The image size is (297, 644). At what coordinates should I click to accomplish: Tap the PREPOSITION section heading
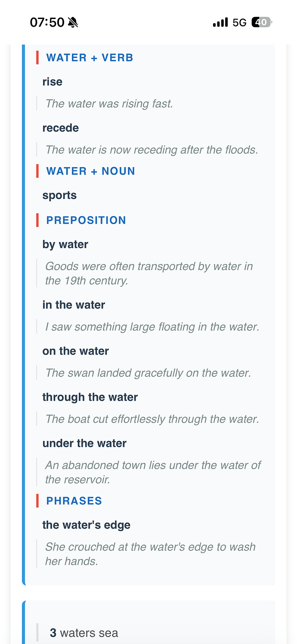click(x=86, y=220)
